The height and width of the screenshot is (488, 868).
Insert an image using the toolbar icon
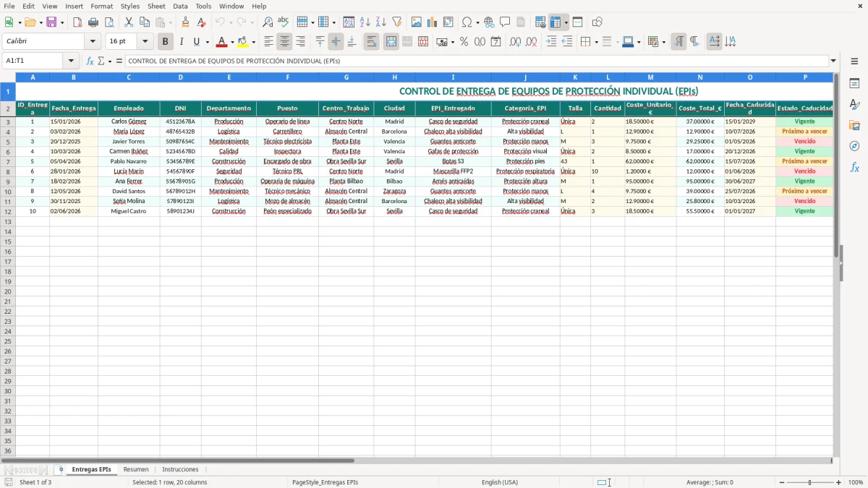click(x=417, y=22)
